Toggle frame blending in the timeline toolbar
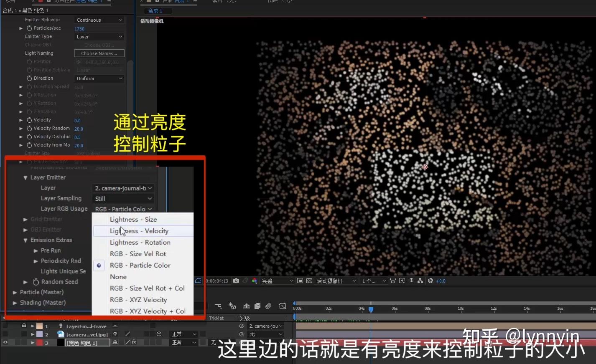The image size is (596, 364). tap(257, 306)
